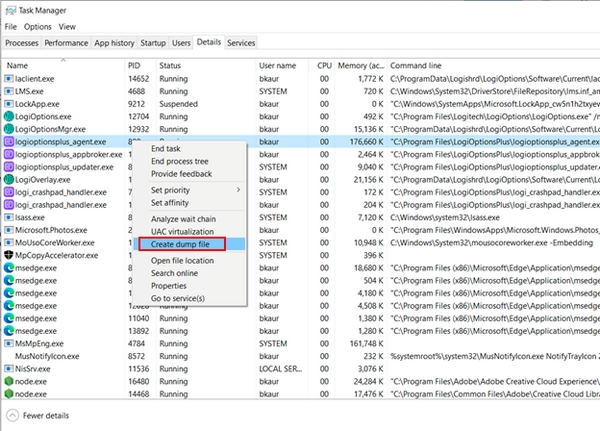The width and height of the screenshot is (600, 431).
Task: Sort by the CPU column header
Action: tap(324, 65)
